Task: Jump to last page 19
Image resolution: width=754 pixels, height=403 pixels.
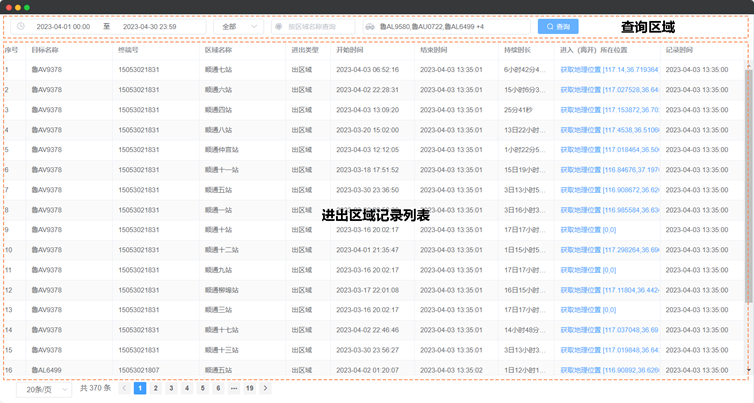Action: [x=250, y=388]
